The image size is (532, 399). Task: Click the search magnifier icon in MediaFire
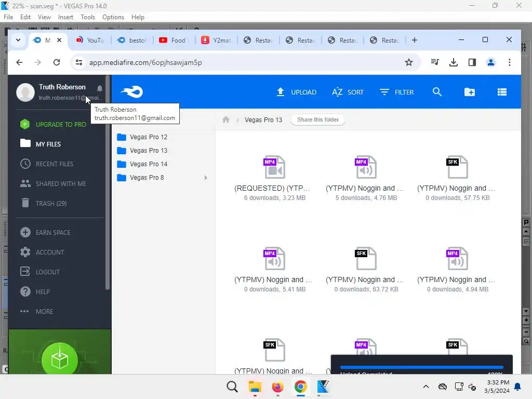click(x=437, y=92)
